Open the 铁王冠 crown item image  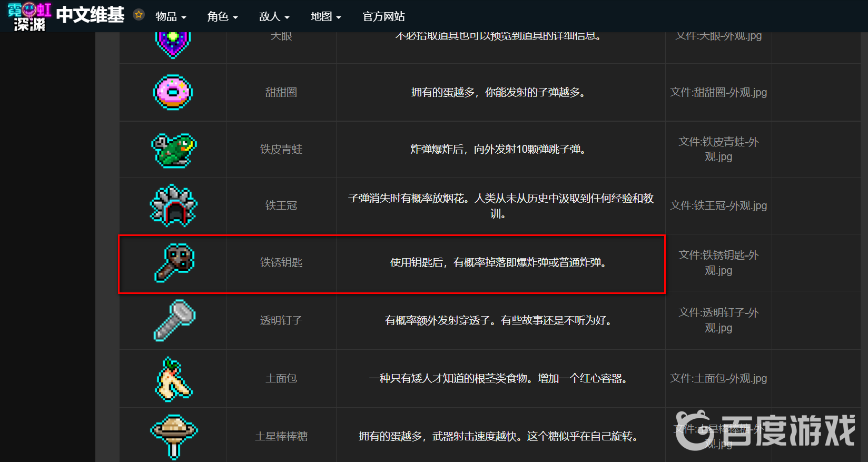point(173,205)
